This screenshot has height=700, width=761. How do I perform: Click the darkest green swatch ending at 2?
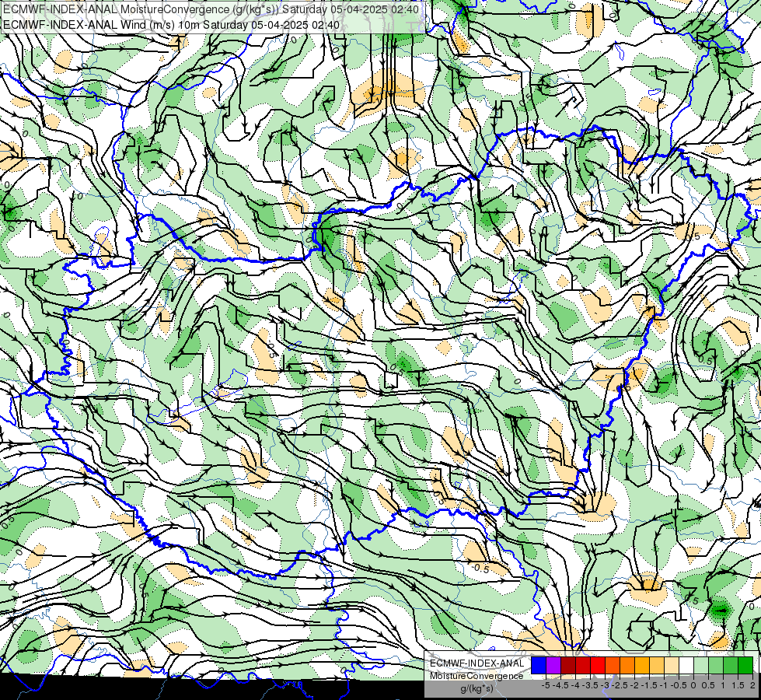click(x=745, y=665)
